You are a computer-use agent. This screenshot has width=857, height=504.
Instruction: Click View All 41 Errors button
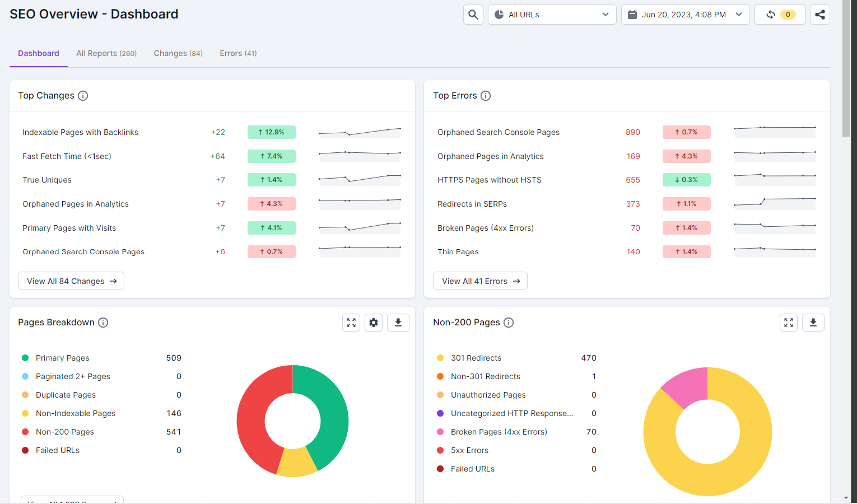pyautogui.click(x=480, y=281)
